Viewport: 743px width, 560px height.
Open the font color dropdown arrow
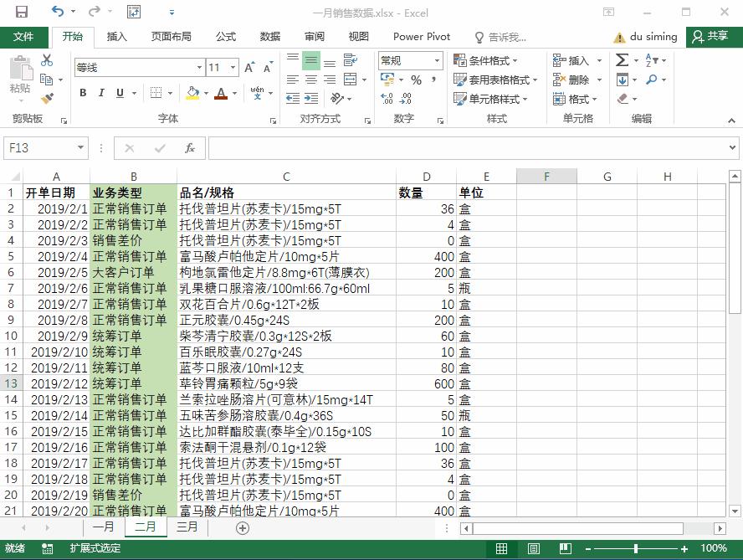click(x=234, y=93)
